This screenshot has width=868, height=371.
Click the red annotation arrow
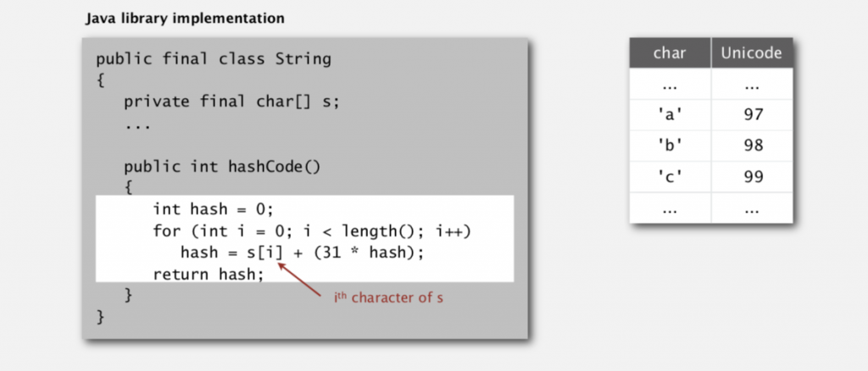point(302,280)
